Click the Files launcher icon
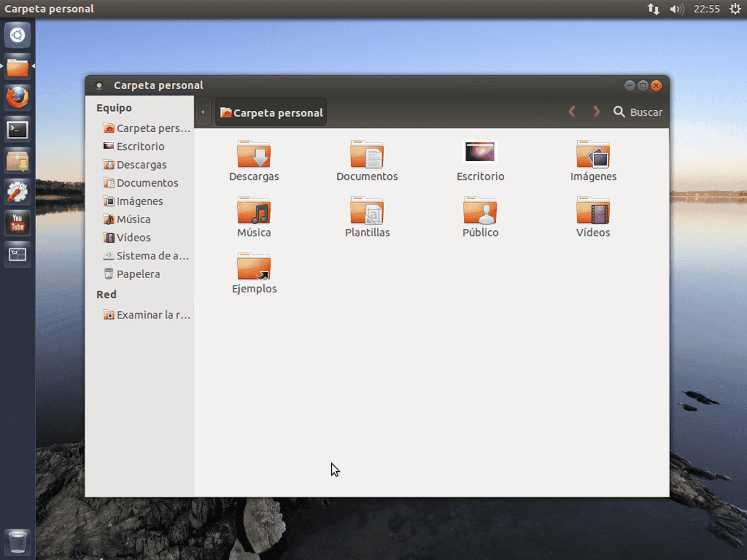The height and width of the screenshot is (560, 747). (x=17, y=66)
